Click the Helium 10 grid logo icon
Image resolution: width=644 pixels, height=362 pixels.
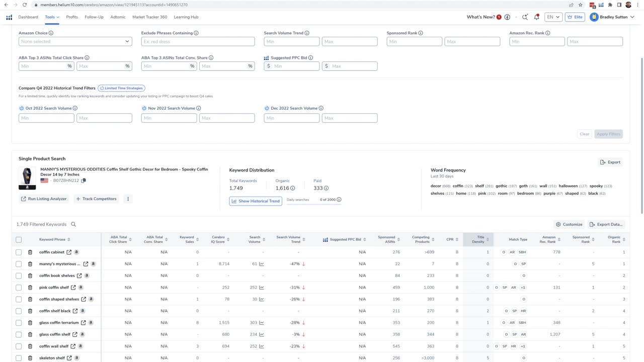click(9, 17)
